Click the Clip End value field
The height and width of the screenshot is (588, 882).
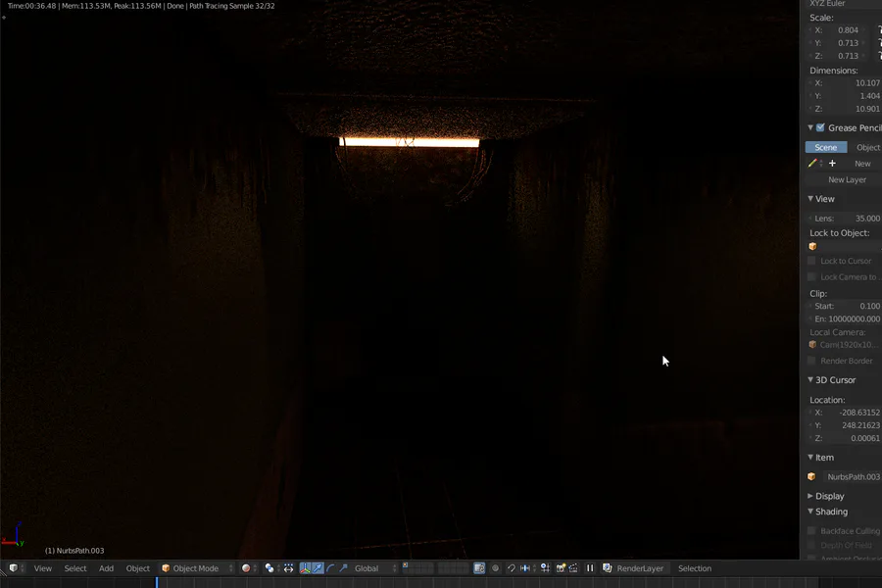pyautogui.click(x=845, y=318)
